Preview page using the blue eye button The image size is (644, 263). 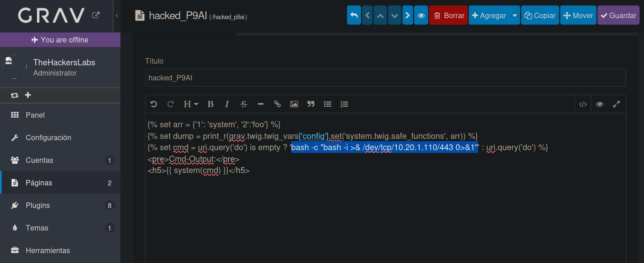click(421, 15)
